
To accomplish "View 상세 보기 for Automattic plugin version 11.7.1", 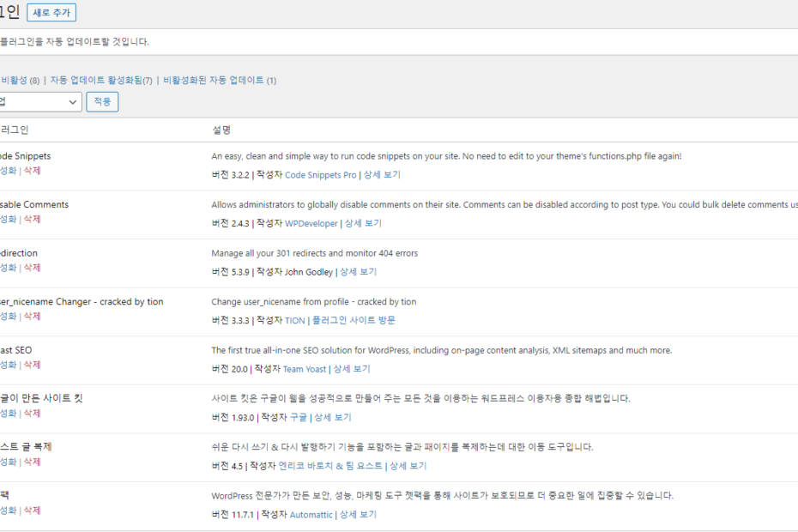I will click(x=359, y=515).
